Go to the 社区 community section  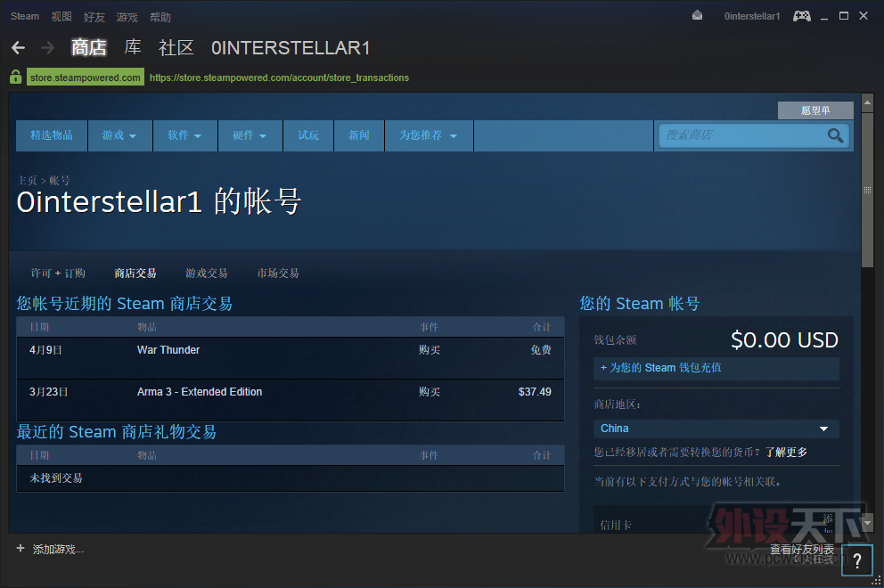[x=176, y=48]
